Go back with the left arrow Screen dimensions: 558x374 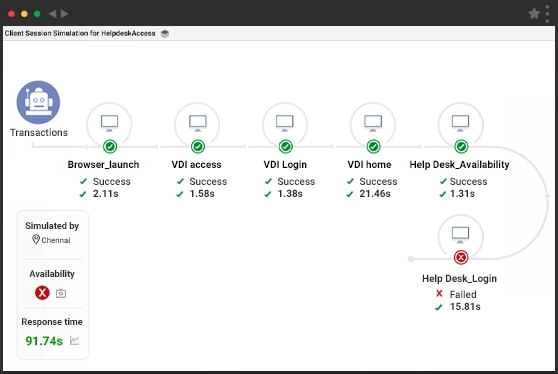coord(52,14)
